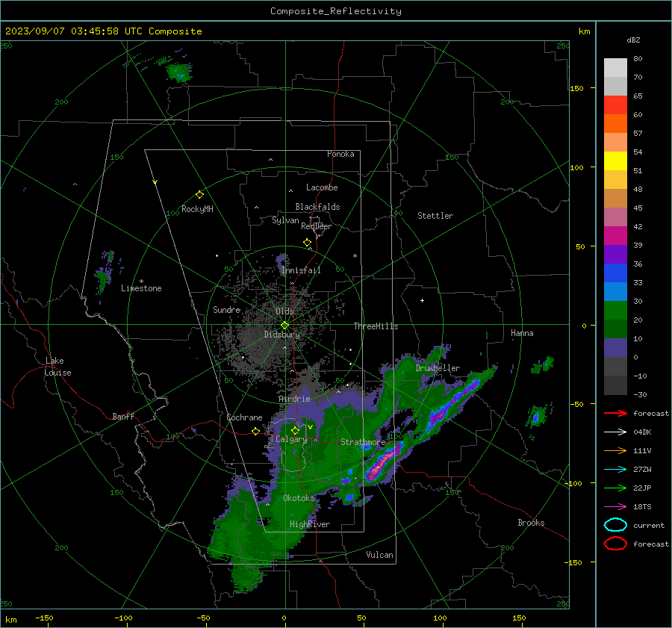Viewport: 672px width, 628px height.
Task: Click the 'Okotoks' map label
Action: tap(299, 498)
